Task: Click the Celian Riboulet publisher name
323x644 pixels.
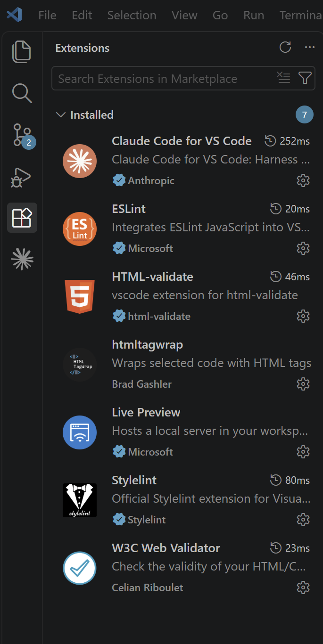Action: coord(147,587)
